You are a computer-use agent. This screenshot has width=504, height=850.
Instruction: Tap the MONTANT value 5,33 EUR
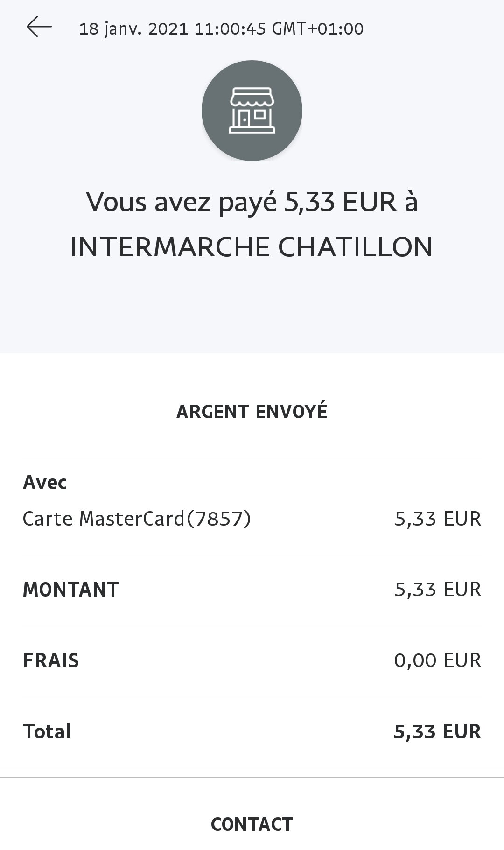(x=437, y=590)
